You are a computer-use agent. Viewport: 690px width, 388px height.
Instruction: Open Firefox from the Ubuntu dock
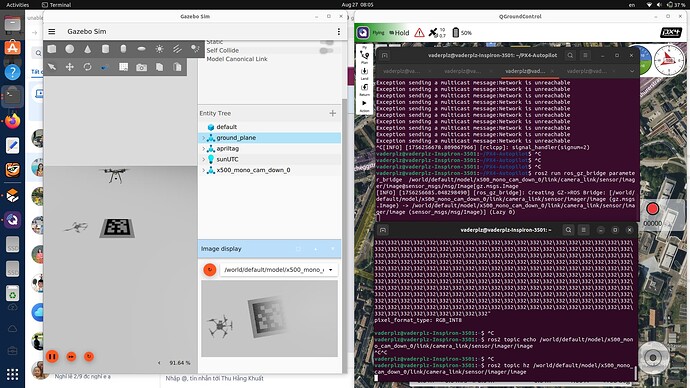click(x=12, y=121)
